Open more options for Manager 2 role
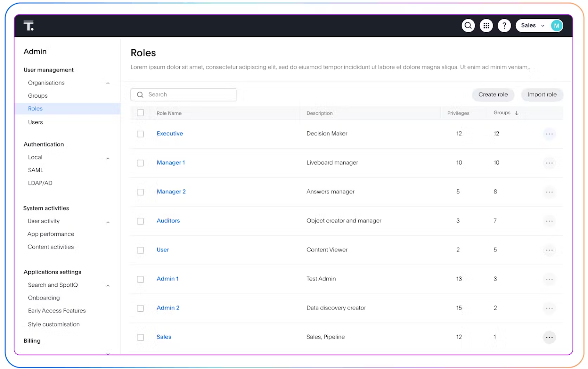Image resolution: width=588 pixels, height=369 pixels. [x=549, y=192]
